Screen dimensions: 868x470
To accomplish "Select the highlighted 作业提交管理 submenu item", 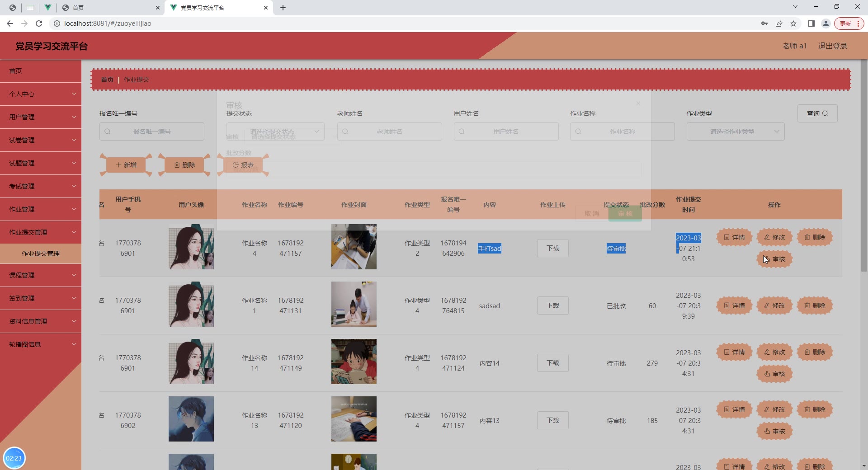I will click(41, 254).
